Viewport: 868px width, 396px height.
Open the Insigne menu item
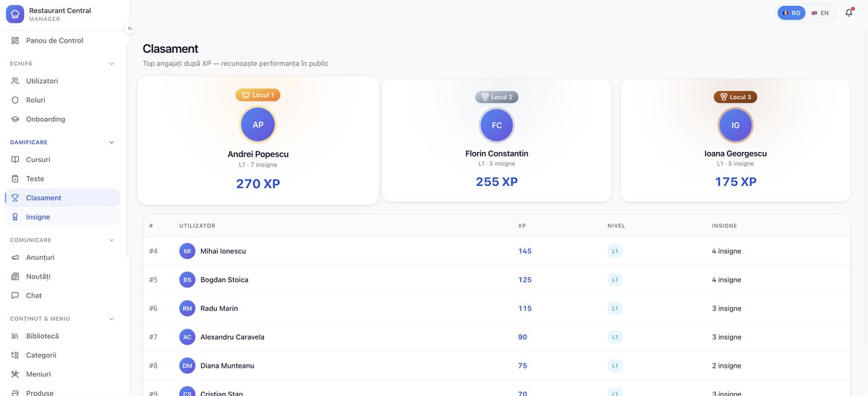coord(62,216)
